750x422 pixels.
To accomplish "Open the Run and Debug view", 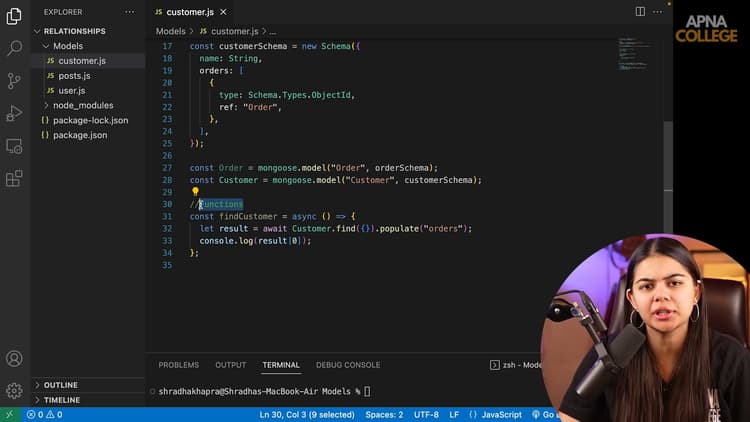I will 14,113.
